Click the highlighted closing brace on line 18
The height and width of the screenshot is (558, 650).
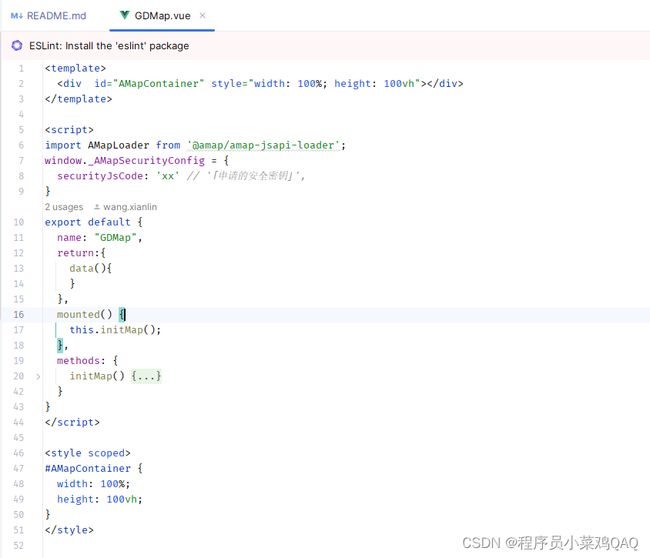point(60,345)
